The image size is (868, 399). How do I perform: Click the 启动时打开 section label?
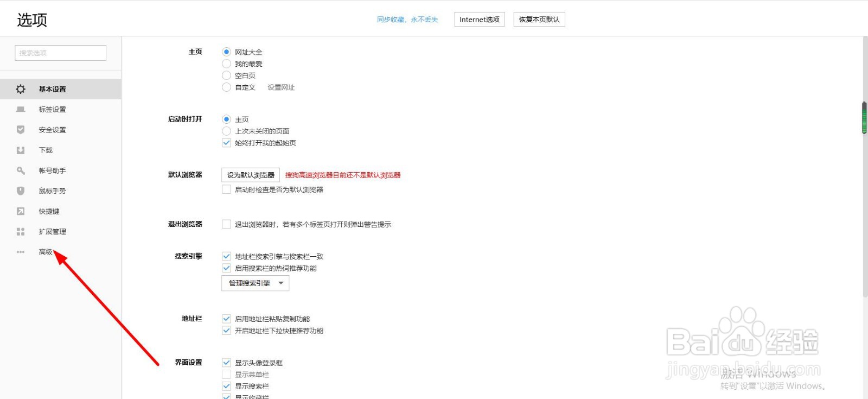coord(185,119)
